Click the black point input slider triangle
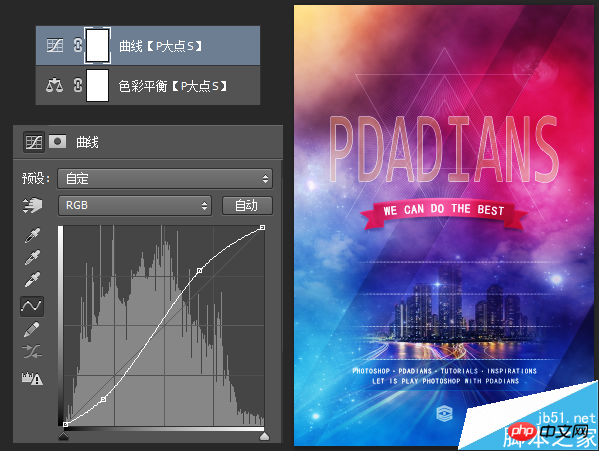Screen dimensions: 599x451 pos(63,436)
